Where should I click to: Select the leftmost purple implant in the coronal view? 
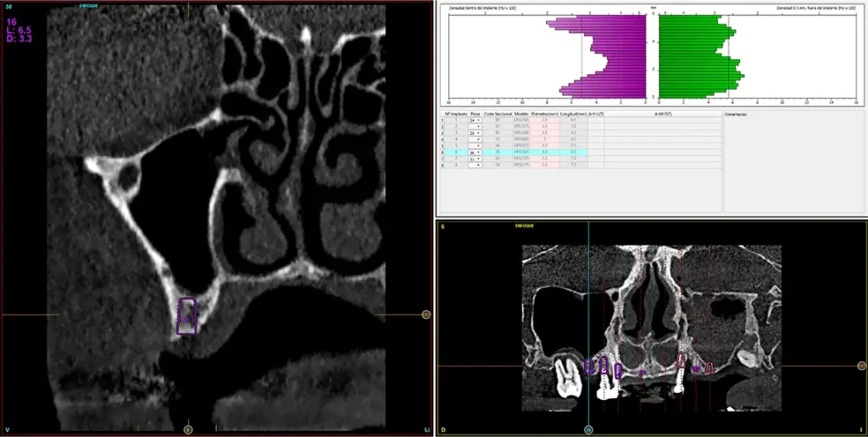tap(590, 366)
